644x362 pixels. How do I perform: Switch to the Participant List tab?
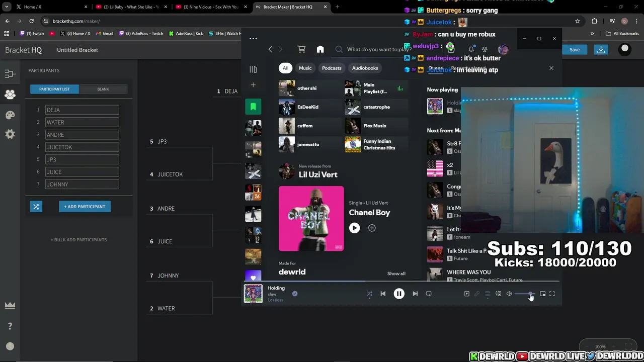tap(54, 89)
